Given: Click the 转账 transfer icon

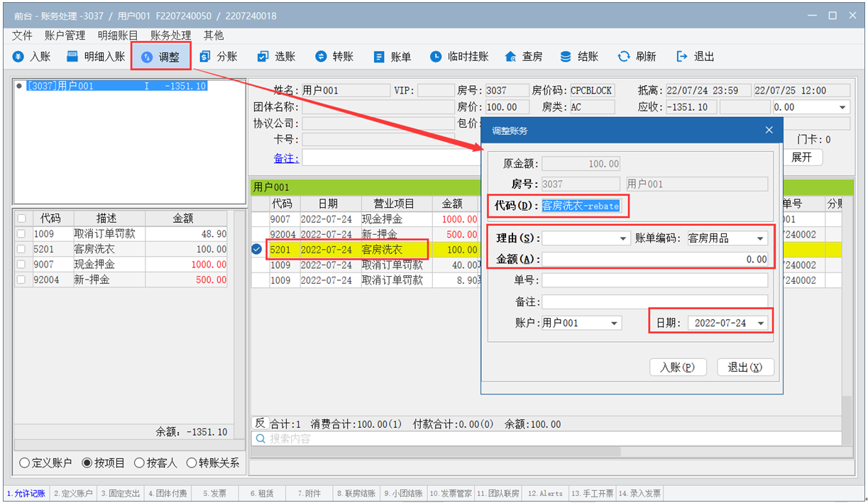Looking at the screenshot, I should [321, 57].
